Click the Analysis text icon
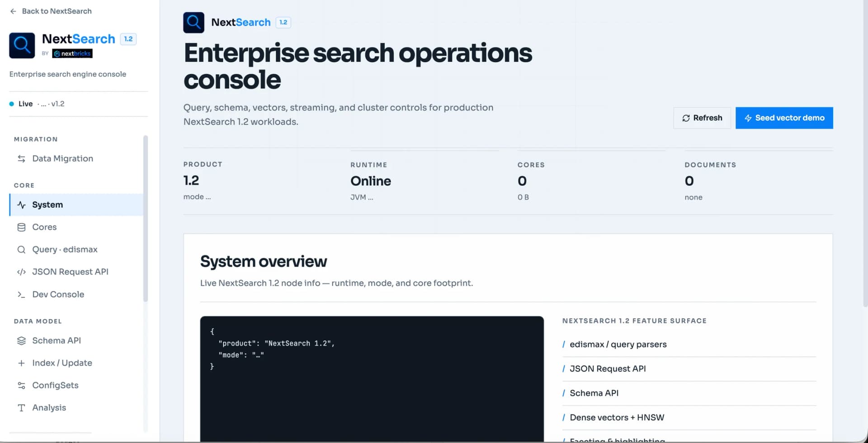 tap(21, 408)
